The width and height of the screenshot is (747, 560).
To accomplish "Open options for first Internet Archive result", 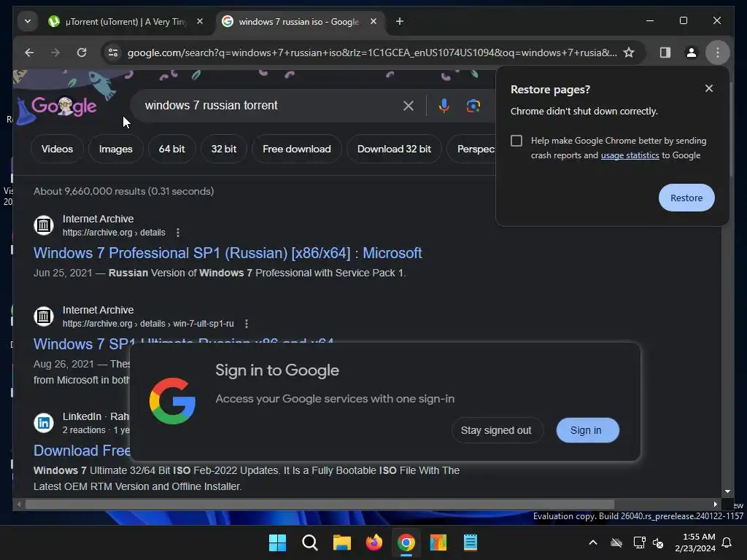I will [x=178, y=233].
